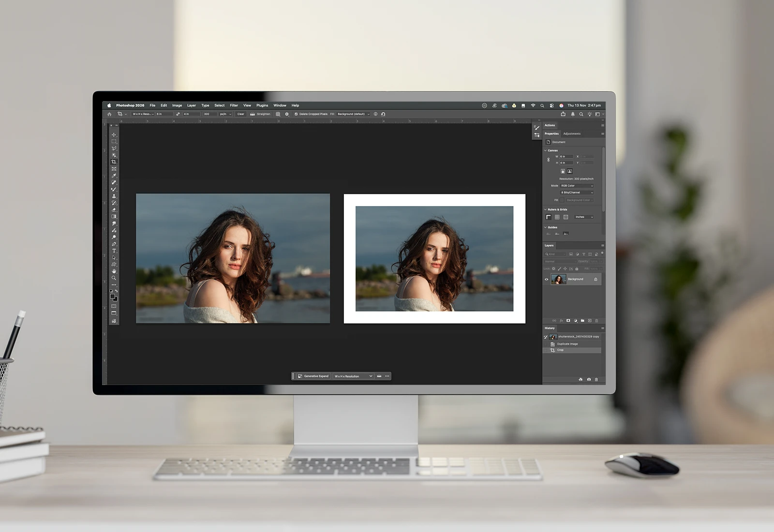Click the Move tool icon
Image resolution: width=774 pixels, height=532 pixels.
(114, 135)
